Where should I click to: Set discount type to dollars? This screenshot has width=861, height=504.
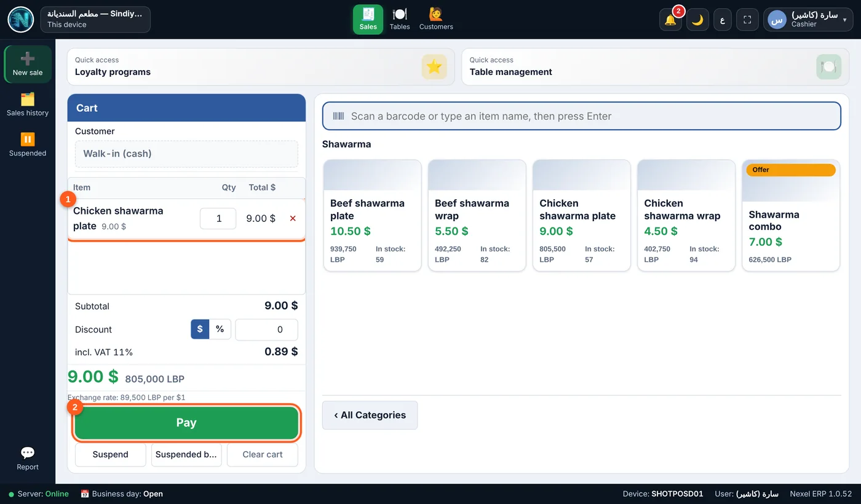[x=200, y=329]
